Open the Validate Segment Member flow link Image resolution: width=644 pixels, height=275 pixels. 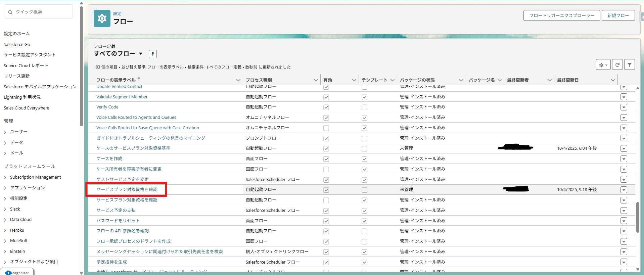[x=122, y=97]
